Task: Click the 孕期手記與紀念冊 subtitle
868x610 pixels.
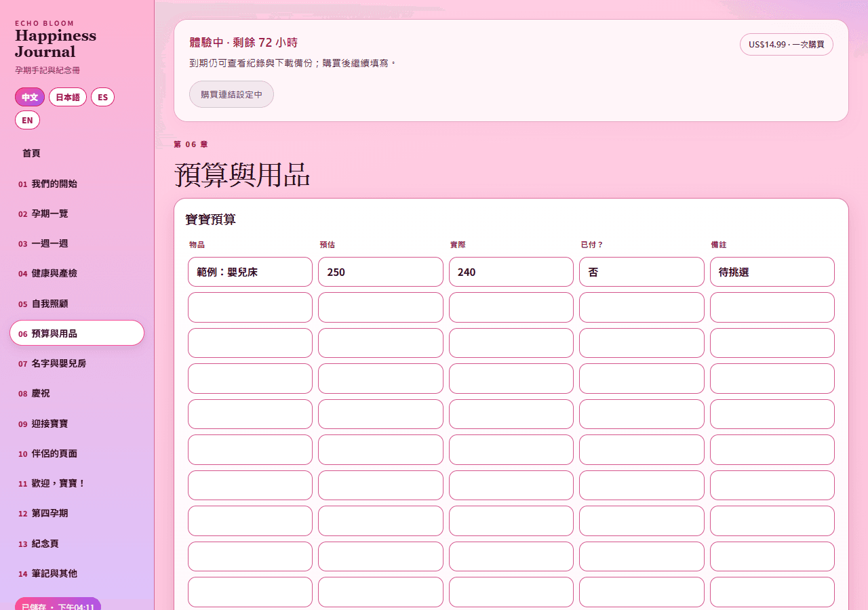Action: click(x=47, y=70)
